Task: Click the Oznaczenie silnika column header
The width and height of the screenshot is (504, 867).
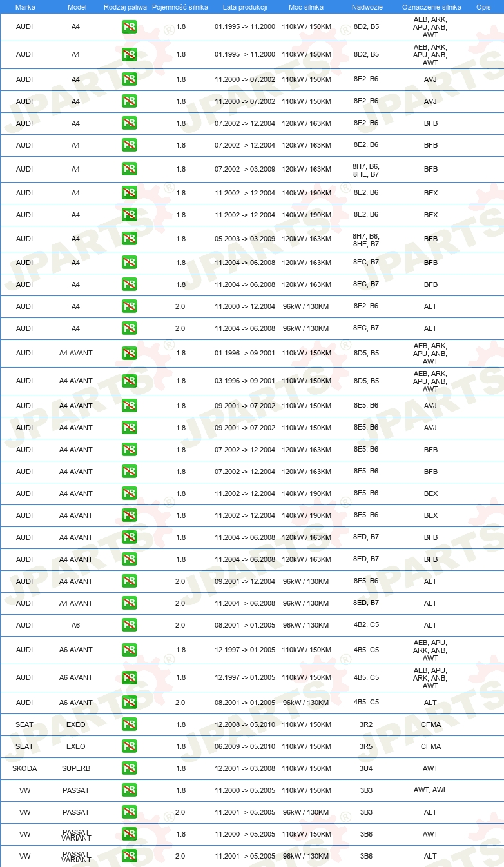Action: point(431,6)
